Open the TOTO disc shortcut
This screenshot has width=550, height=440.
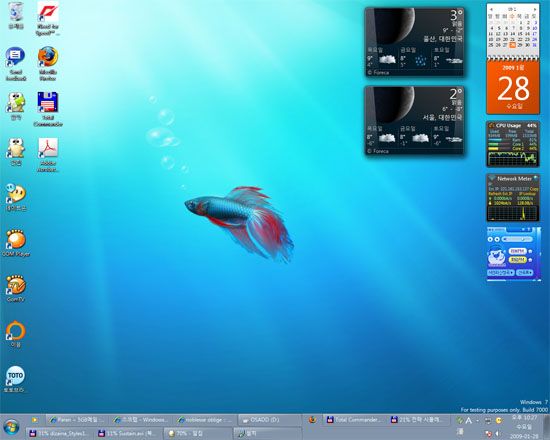click(x=15, y=379)
